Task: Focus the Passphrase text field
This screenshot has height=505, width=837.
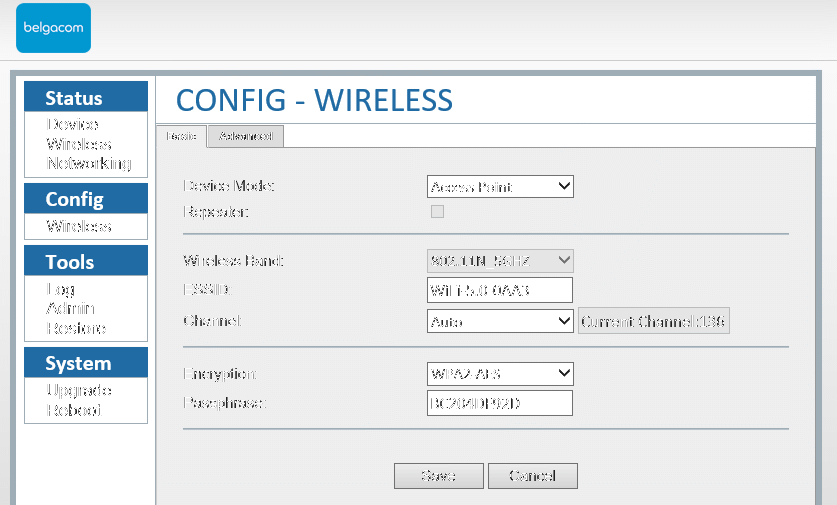Action: pos(500,403)
